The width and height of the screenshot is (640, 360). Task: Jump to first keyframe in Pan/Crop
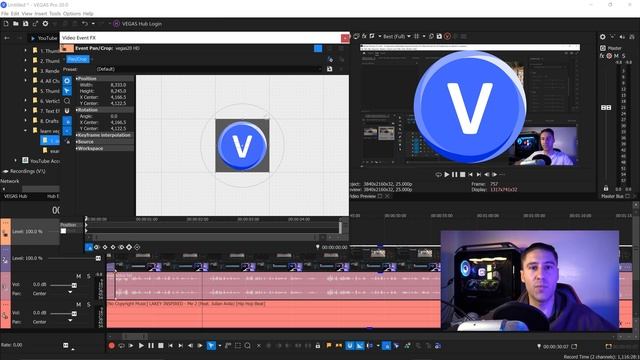pos(97,247)
